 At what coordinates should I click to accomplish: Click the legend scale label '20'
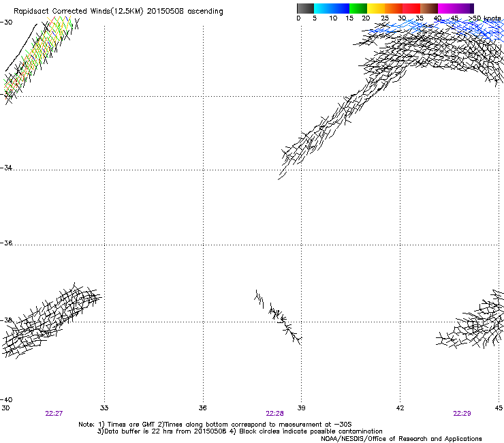coord(366,18)
